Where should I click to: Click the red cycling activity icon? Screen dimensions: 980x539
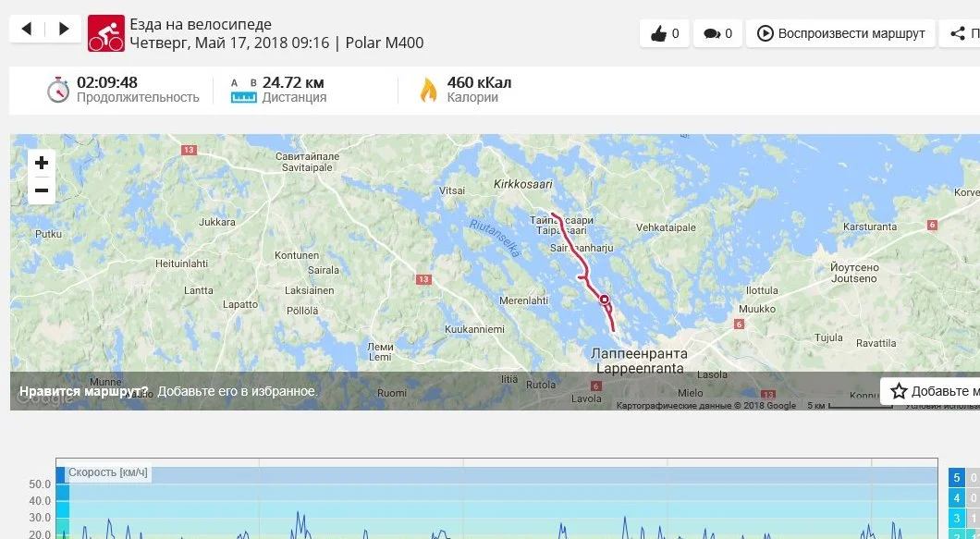click(x=105, y=33)
